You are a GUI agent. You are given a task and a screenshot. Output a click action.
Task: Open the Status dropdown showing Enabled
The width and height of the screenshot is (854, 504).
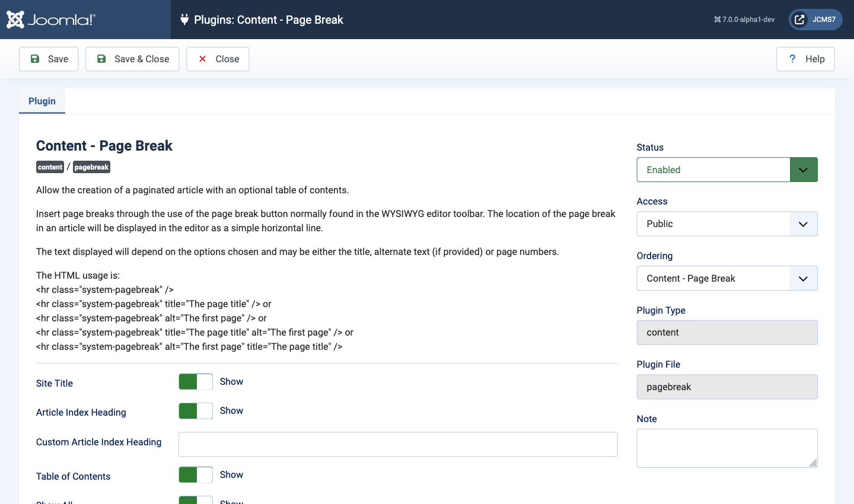point(727,170)
